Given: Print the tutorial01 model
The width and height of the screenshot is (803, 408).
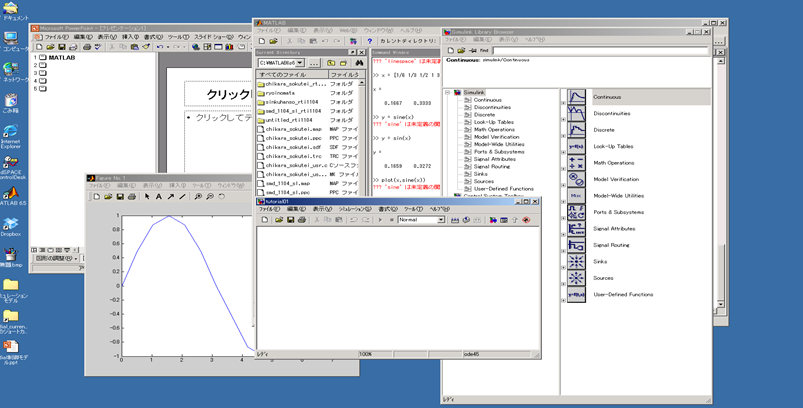Looking at the screenshot, I should coord(302,220).
